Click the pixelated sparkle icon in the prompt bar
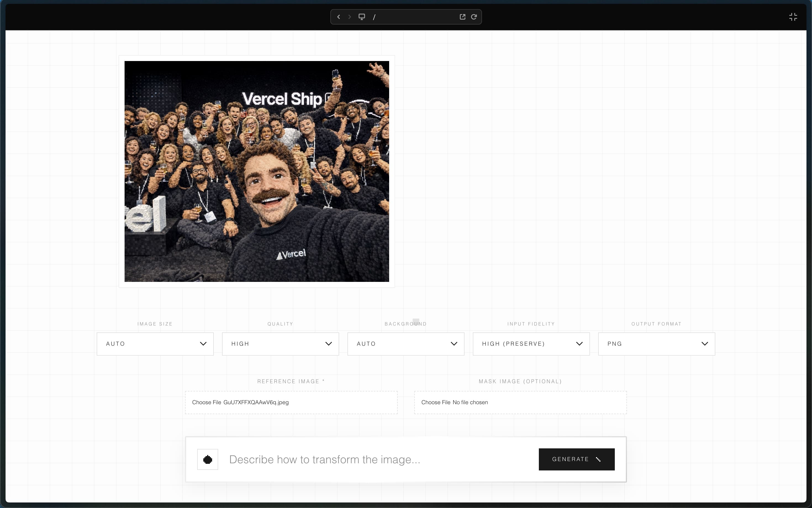The width and height of the screenshot is (812, 508). click(x=208, y=459)
